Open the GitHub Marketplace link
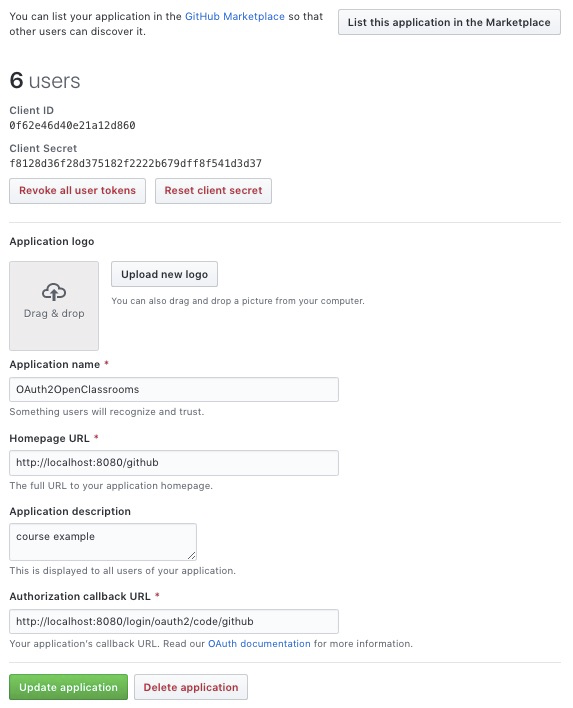The height and width of the screenshot is (708, 573). pos(235,16)
